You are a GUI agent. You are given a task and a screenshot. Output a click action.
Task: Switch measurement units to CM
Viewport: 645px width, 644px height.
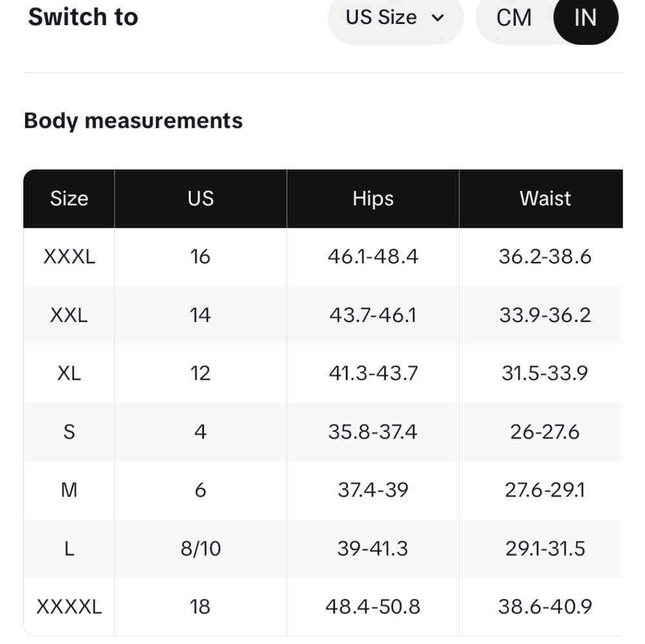pyautogui.click(x=514, y=18)
